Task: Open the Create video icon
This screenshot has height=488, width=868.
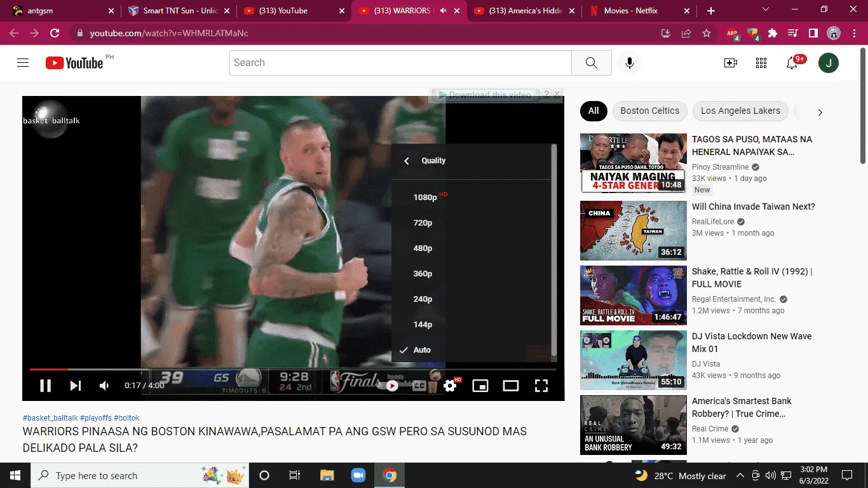Action: click(x=731, y=63)
